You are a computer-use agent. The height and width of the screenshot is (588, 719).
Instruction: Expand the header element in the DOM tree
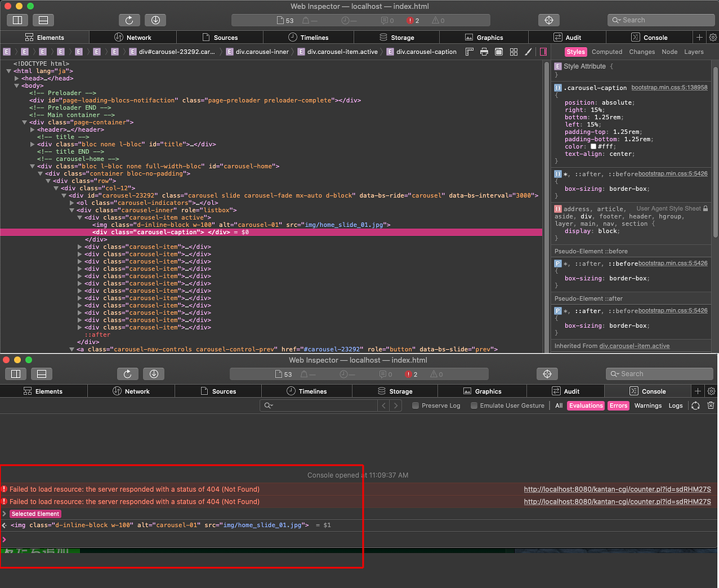[32, 129]
